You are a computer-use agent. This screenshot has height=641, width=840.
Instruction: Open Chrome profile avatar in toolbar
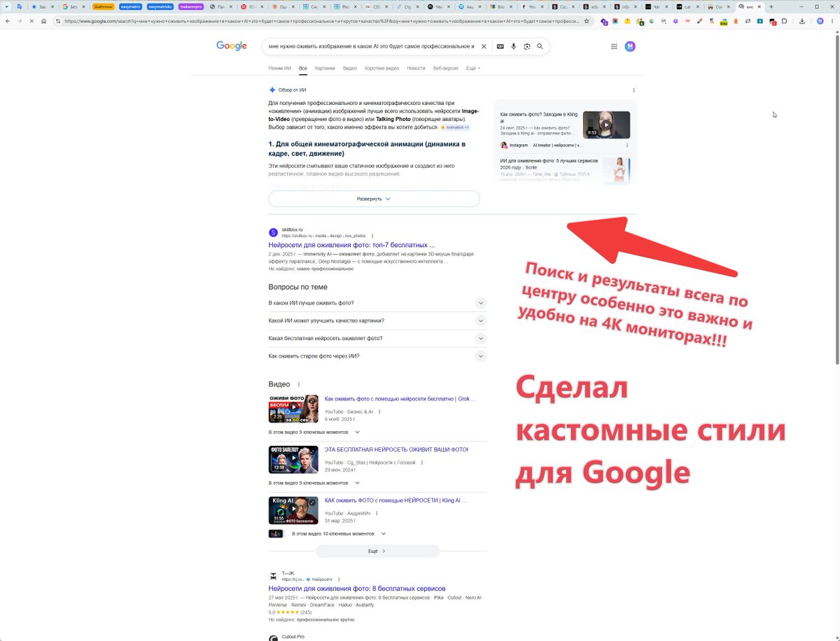click(x=820, y=21)
